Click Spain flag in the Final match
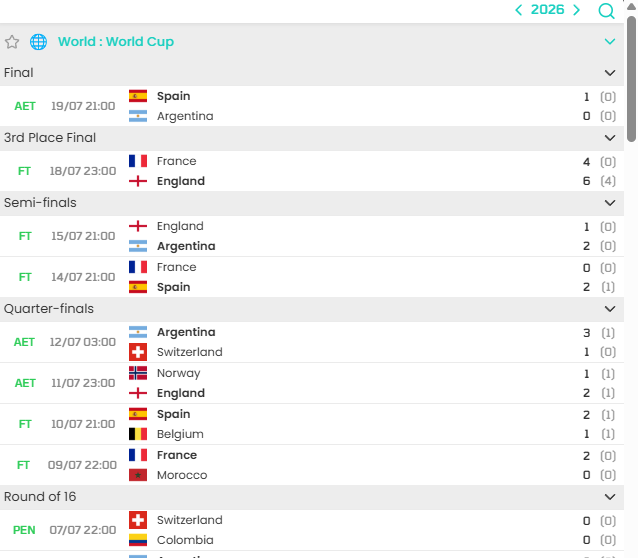638x558 pixels. tap(138, 96)
